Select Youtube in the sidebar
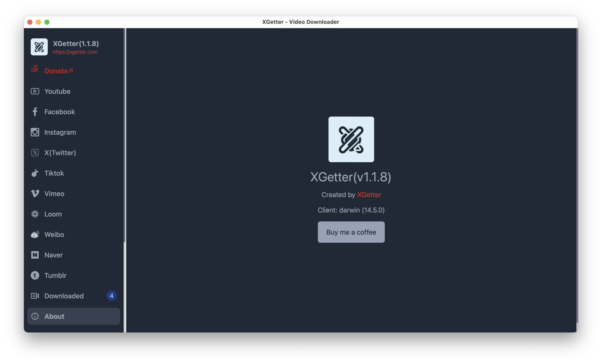The height and width of the screenshot is (364, 602). click(x=74, y=91)
